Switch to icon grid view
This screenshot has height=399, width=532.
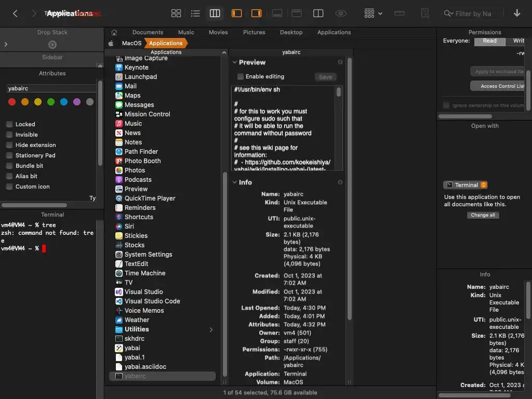(176, 14)
